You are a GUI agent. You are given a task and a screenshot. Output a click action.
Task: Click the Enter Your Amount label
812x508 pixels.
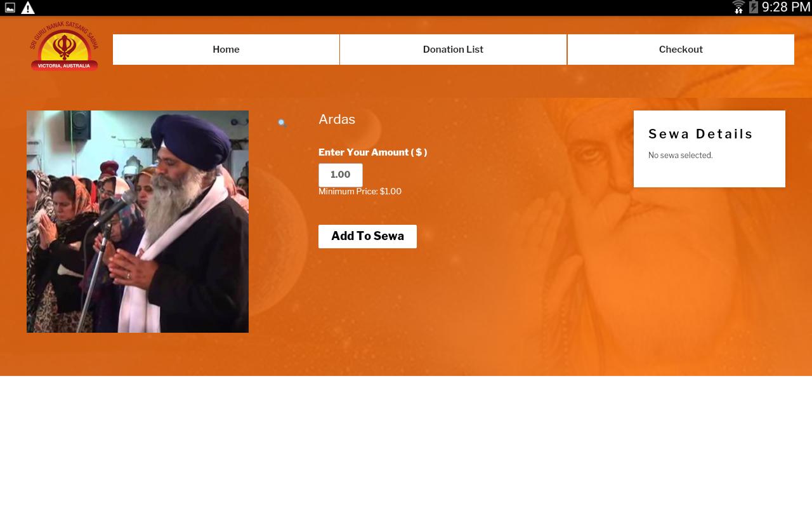[x=372, y=152]
